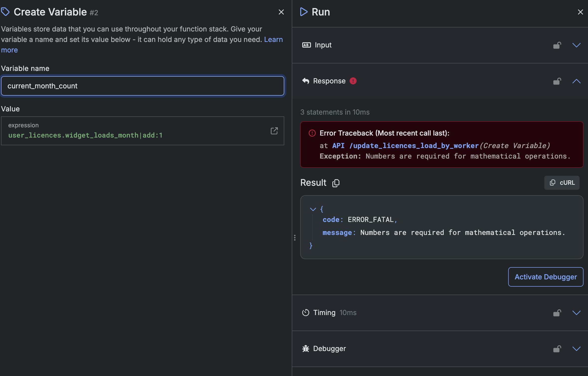
Task: Toggle the Debugger section lock
Action: 557,349
